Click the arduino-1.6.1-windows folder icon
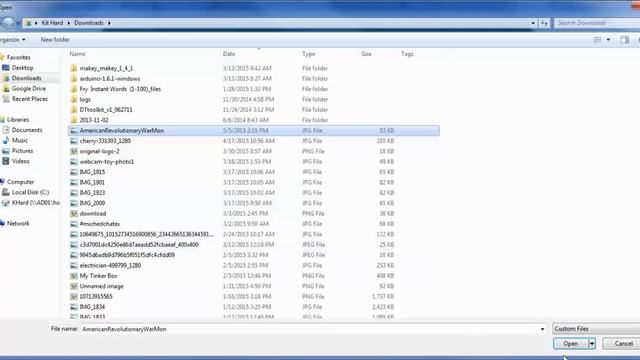The image size is (640, 360). [x=73, y=78]
